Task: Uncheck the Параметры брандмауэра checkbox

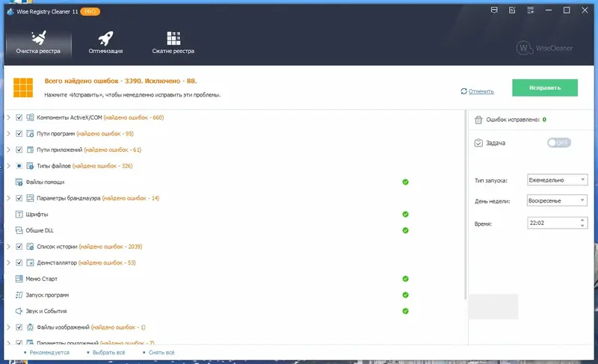Action: [x=19, y=198]
